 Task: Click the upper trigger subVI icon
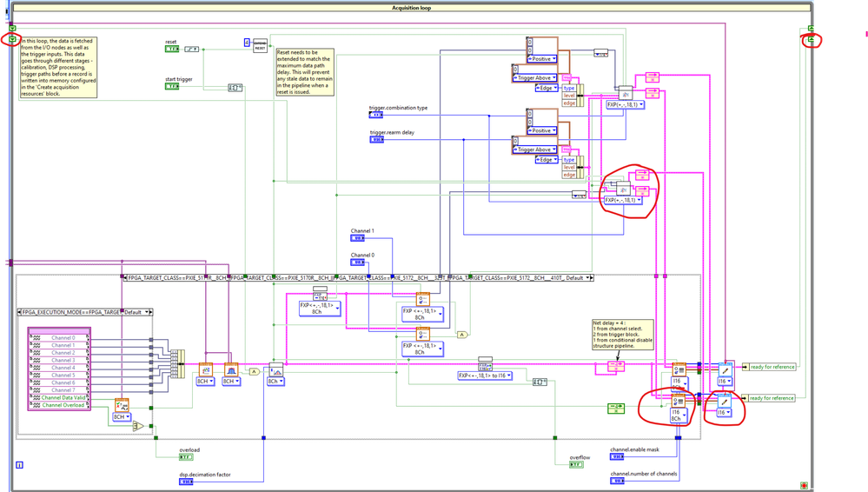click(625, 93)
